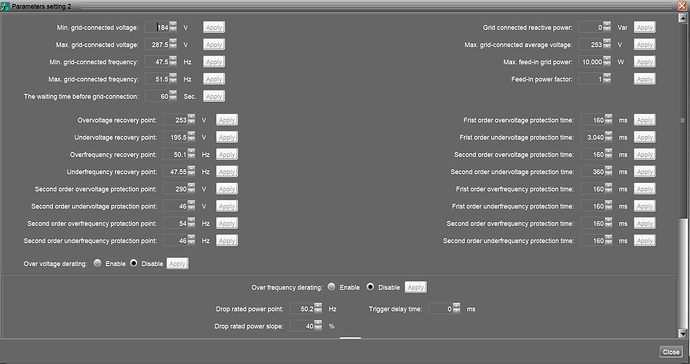The height and width of the screenshot is (364, 690).
Task: Apply the waiting time before grid-connection
Action: pyautogui.click(x=214, y=96)
